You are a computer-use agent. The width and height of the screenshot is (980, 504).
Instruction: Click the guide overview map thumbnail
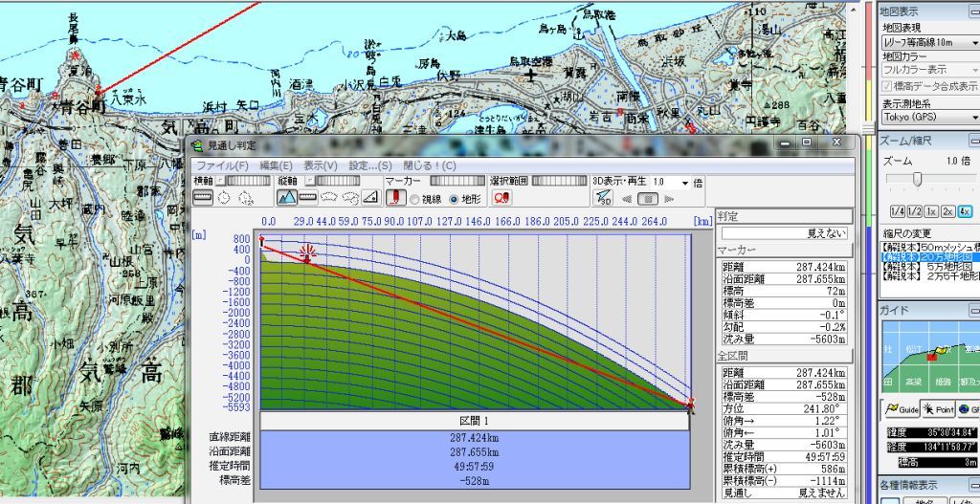click(x=930, y=359)
